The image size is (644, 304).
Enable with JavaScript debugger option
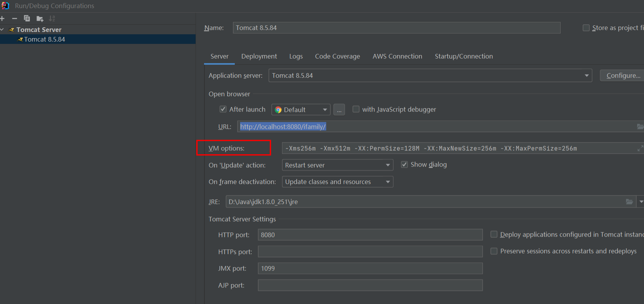(x=356, y=109)
